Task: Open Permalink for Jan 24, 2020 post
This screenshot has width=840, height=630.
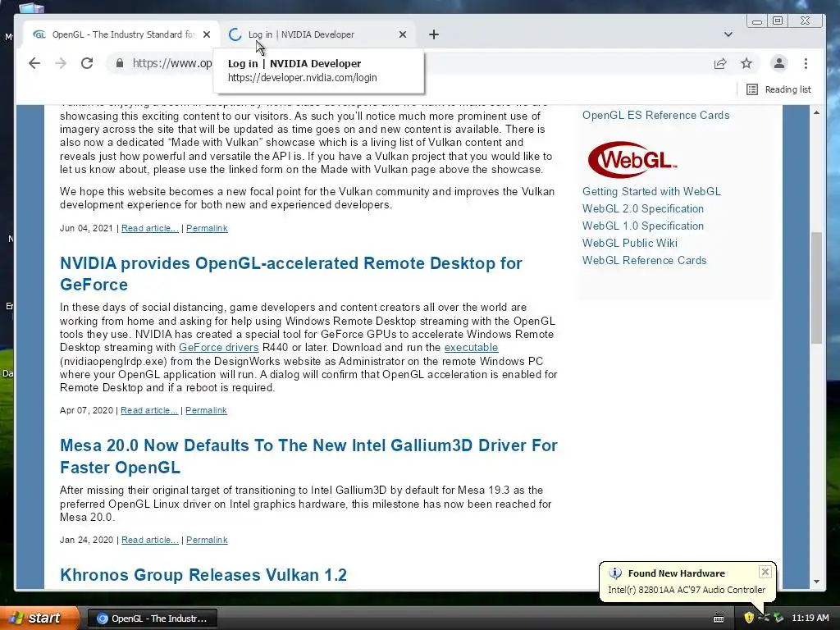Action: (x=207, y=540)
